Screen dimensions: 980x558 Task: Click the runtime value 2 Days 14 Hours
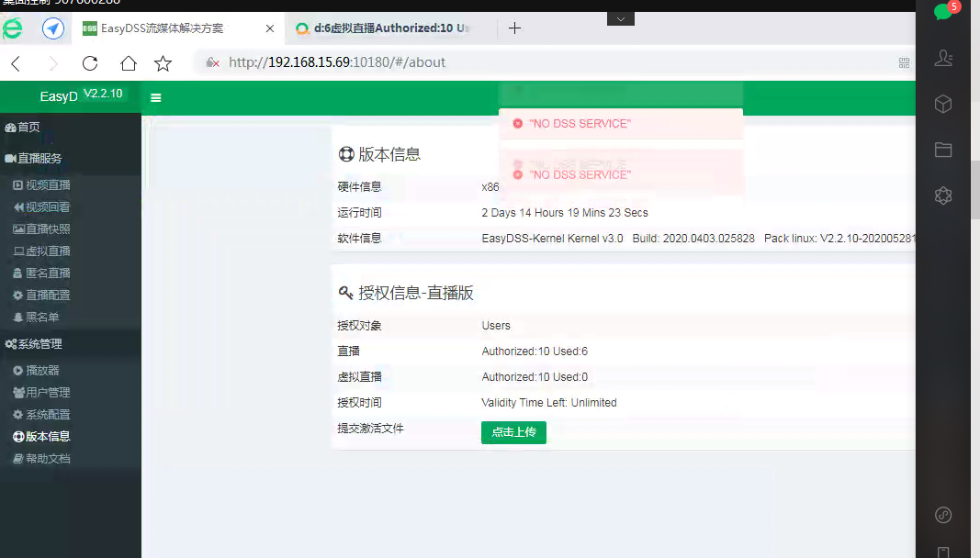pos(564,212)
